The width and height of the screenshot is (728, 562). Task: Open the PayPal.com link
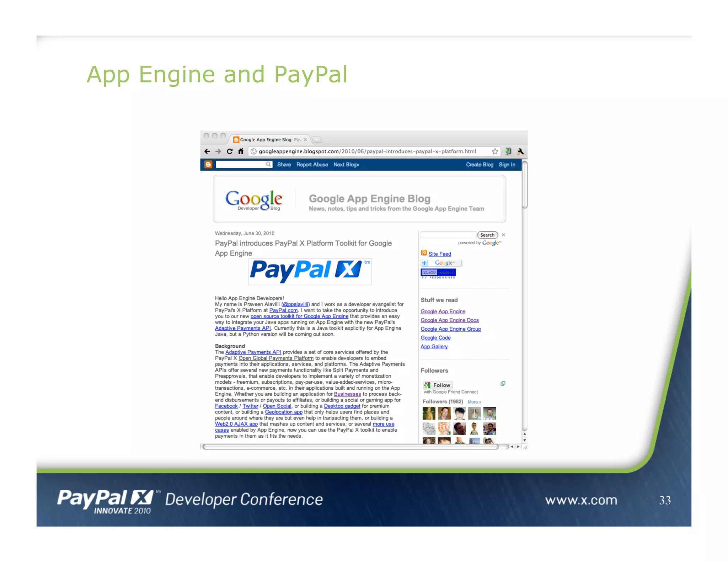(x=283, y=310)
